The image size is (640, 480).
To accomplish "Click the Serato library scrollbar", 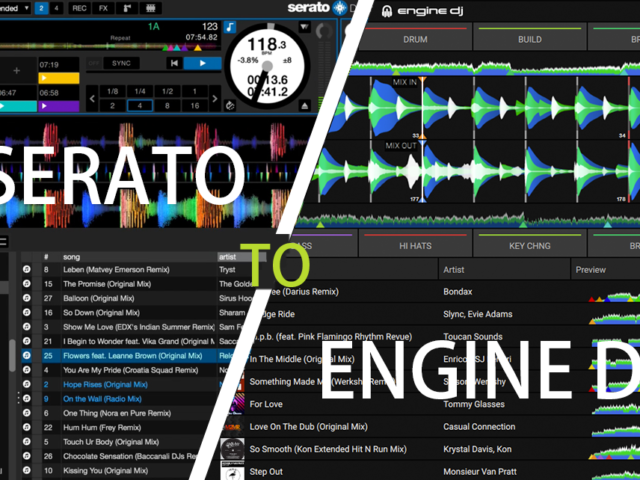I will [13, 355].
